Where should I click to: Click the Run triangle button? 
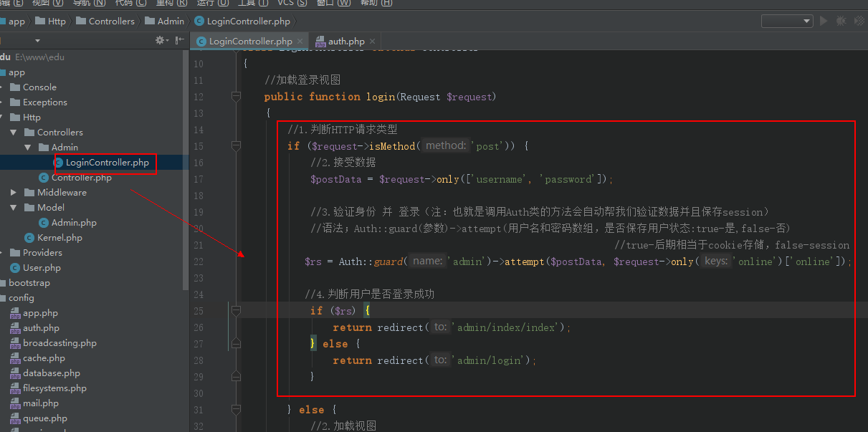point(824,21)
